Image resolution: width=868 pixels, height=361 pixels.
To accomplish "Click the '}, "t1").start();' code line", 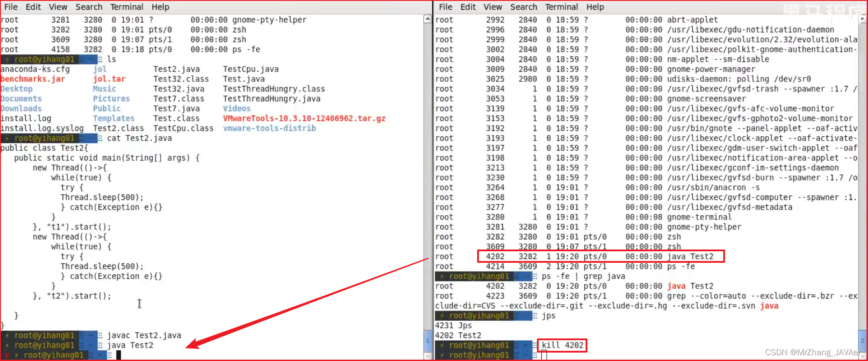I will click(72, 227).
